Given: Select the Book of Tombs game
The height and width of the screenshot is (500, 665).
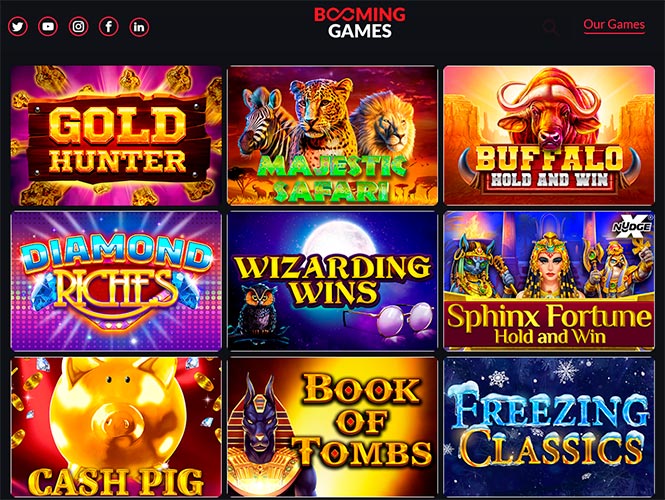Looking at the screenshot, I should [x=332, y=427].
